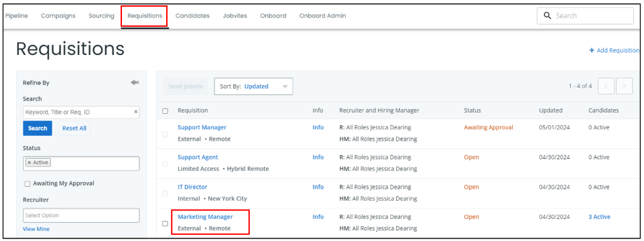Check the Support Agent row checkbox
Screen dimensions: 644x241
[x=165, y=164]
